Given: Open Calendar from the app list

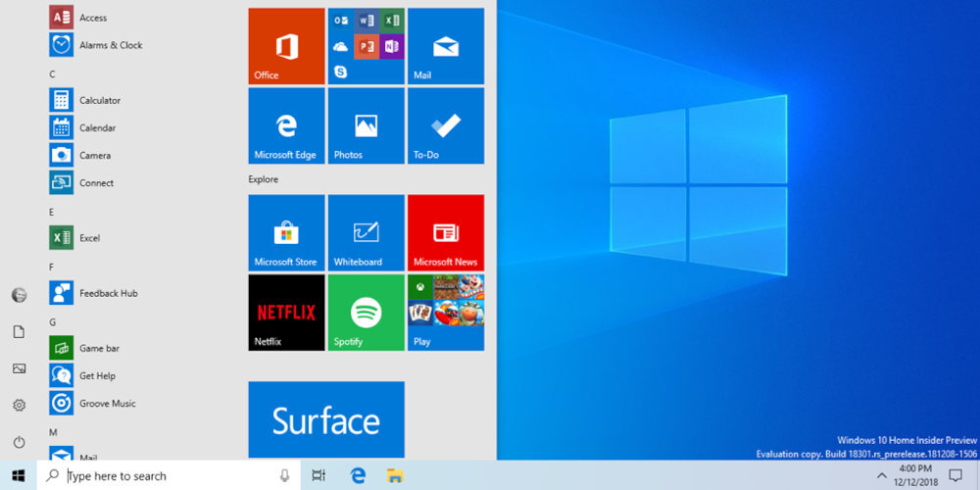Looking at the screenshot, I should click(82, 127).
